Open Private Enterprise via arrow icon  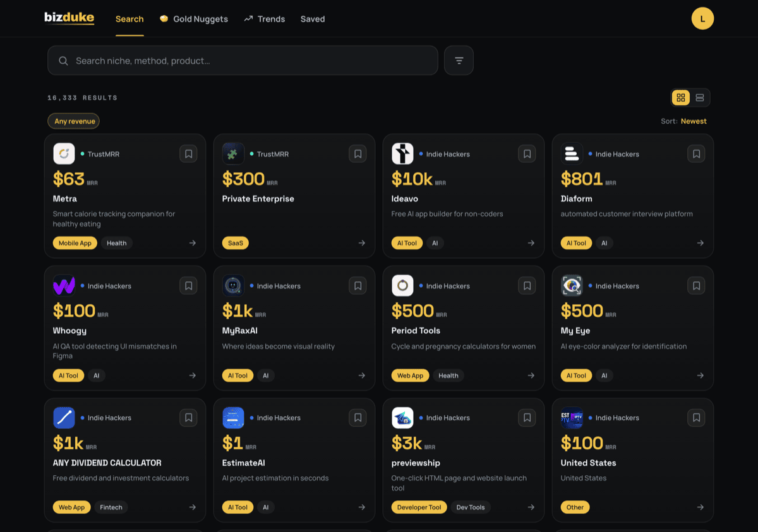(362, 243)
